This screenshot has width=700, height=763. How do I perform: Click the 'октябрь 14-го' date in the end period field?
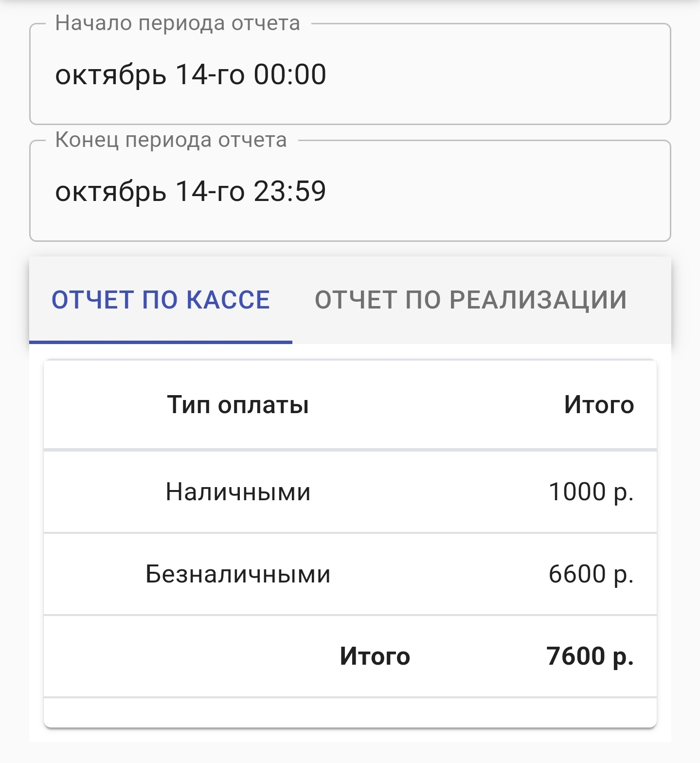(x=149, y=191)
